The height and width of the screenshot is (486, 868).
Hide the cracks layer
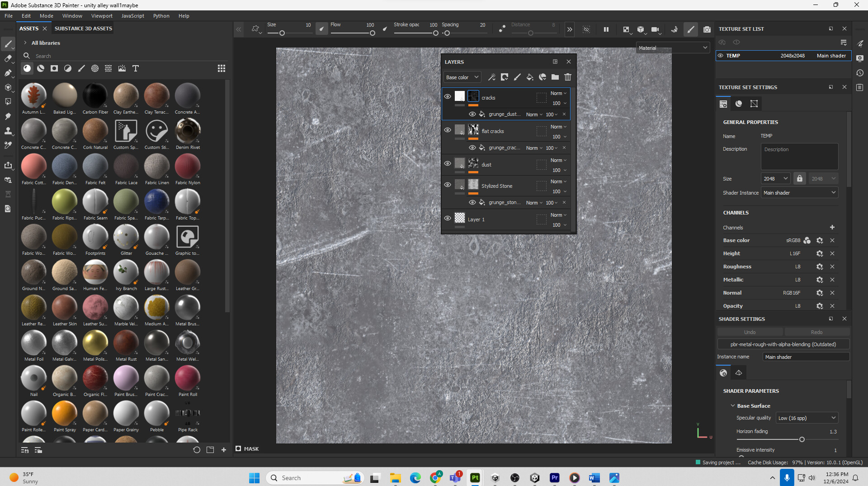coord(448,96)
